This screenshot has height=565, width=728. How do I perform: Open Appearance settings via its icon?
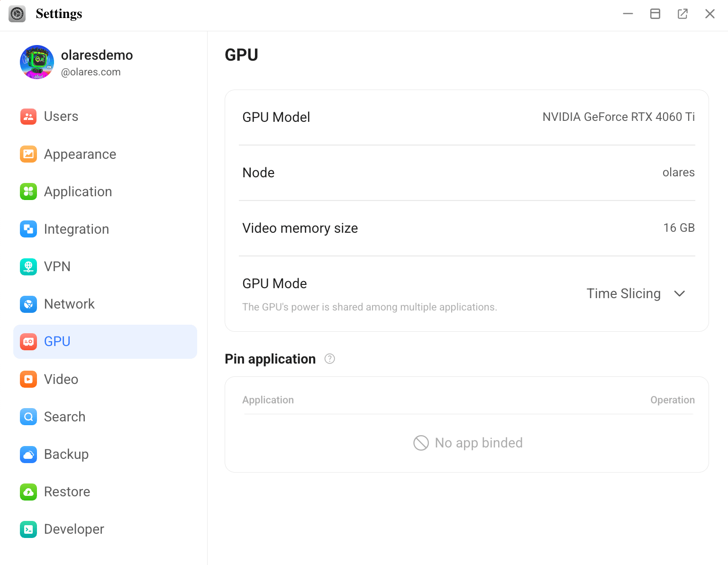[x=28, y=154]
